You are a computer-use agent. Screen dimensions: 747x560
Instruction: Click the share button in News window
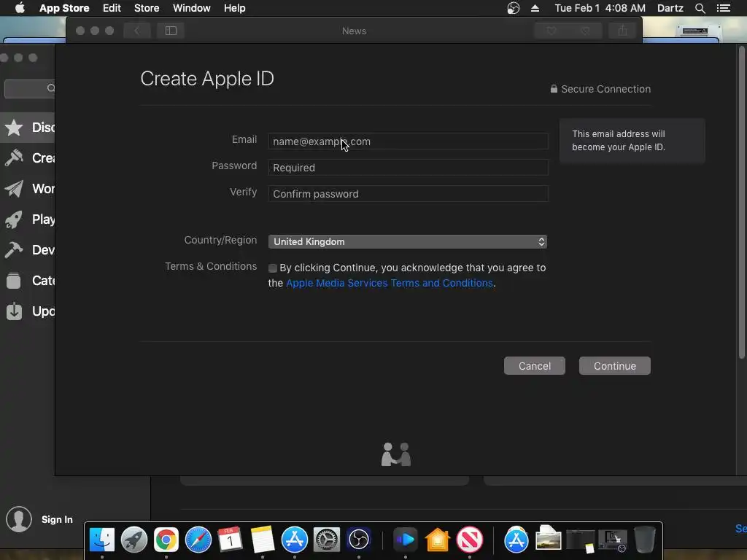pos(622,31)
